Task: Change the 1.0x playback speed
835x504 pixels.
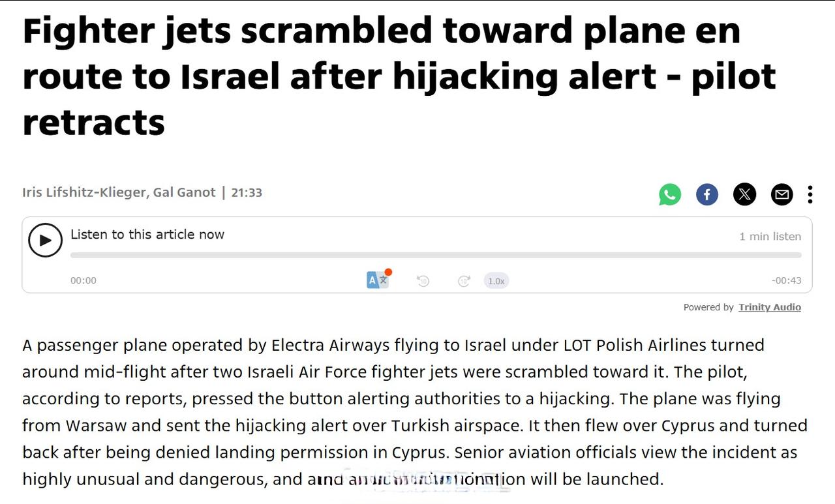Action: pos(496,281)
